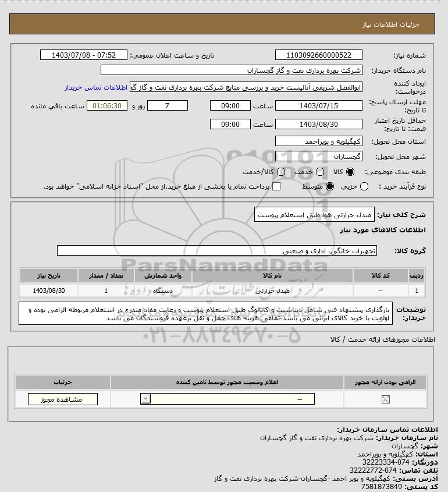Click the تعداد / مقدار column header
The height and width of the screenshot is (492, 448).
(x=106, y=275)
